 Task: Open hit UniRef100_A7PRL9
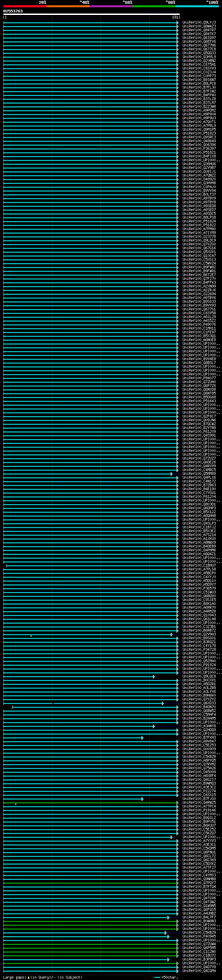pos(199,126)
